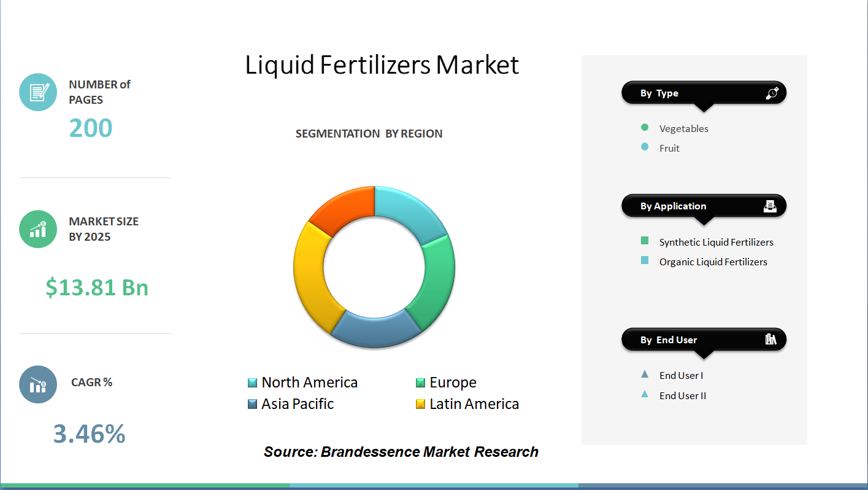Open the By Application header bar
868x490 pixels.
coord(704,206)
